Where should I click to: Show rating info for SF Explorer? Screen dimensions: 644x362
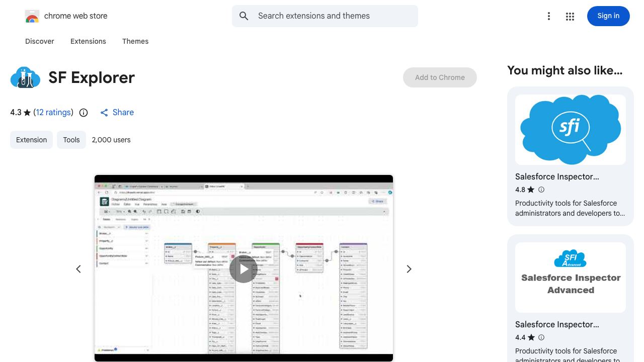tap(84, 113)
